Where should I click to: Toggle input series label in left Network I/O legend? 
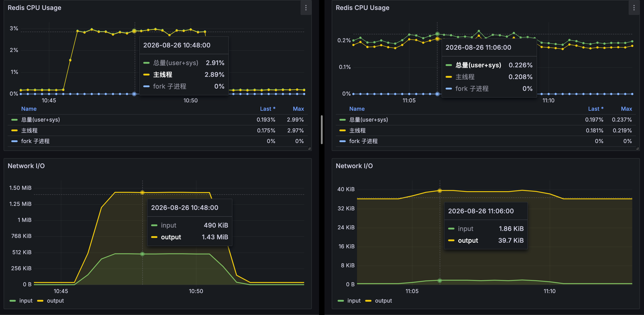(x=26, y=301)
